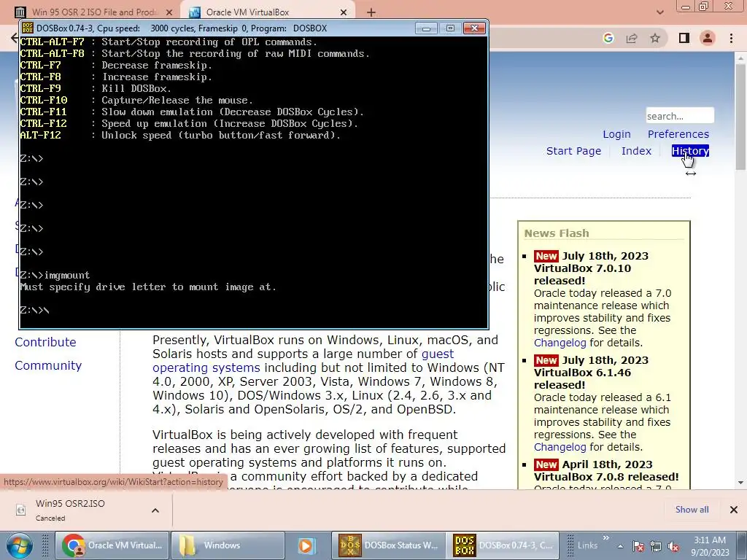Open the wiki History link

point(690,151)
